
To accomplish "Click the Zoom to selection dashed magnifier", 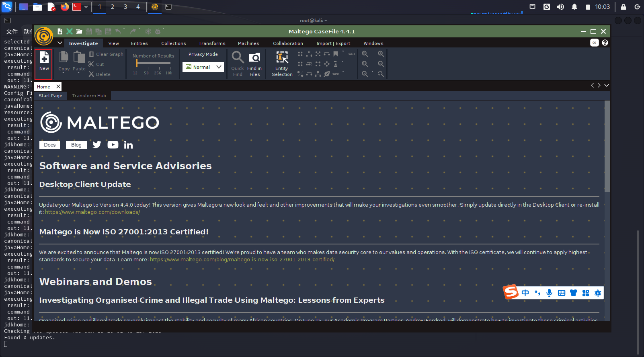I will tap(381, 74).
